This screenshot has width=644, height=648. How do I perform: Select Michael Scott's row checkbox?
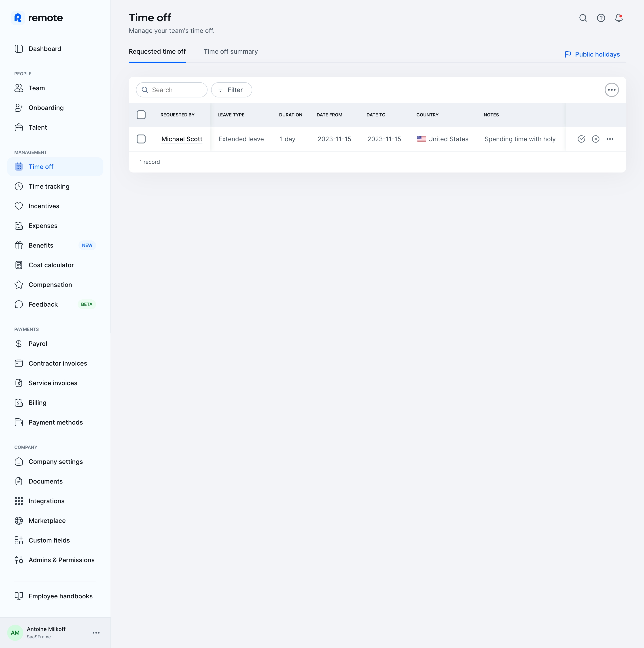pyautogui.click(x=141, y=139)
